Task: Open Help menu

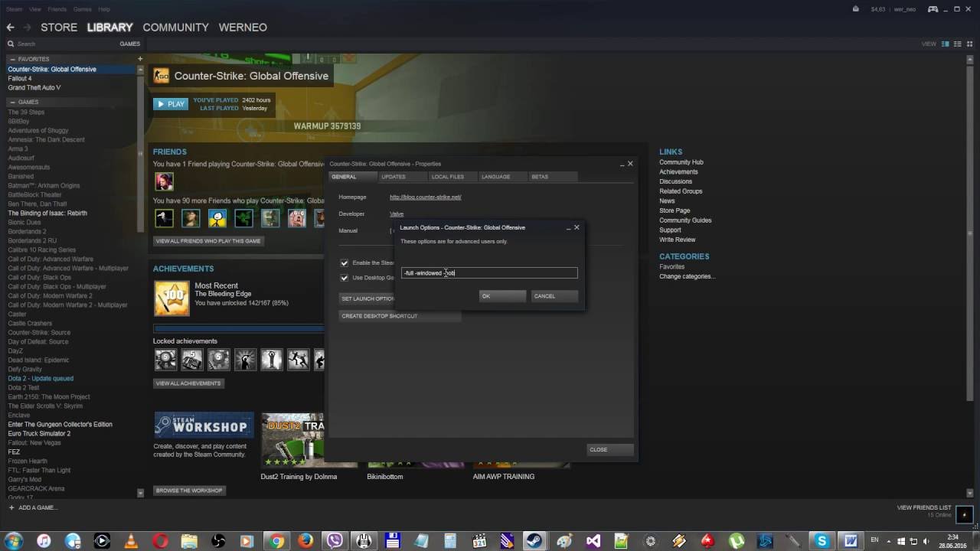Action: (x=104, y=9)
